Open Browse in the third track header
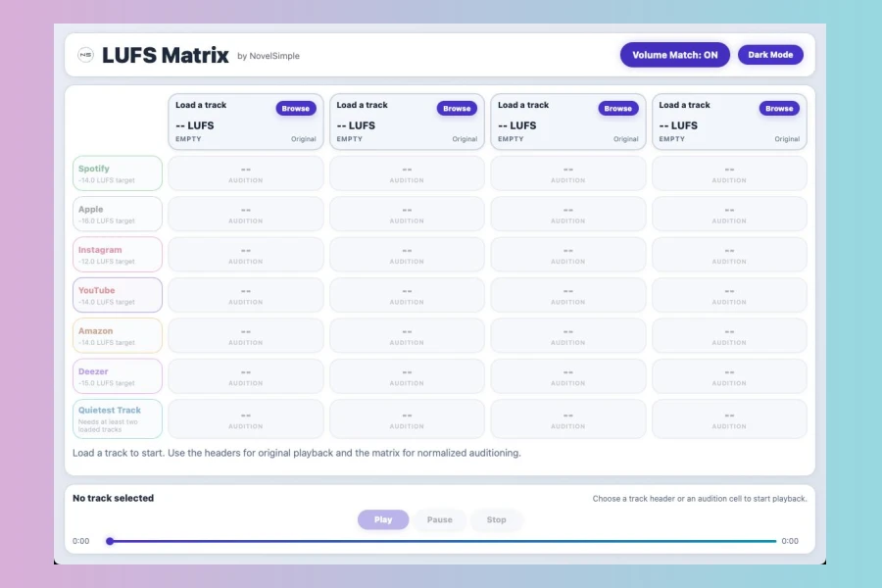 617,109
